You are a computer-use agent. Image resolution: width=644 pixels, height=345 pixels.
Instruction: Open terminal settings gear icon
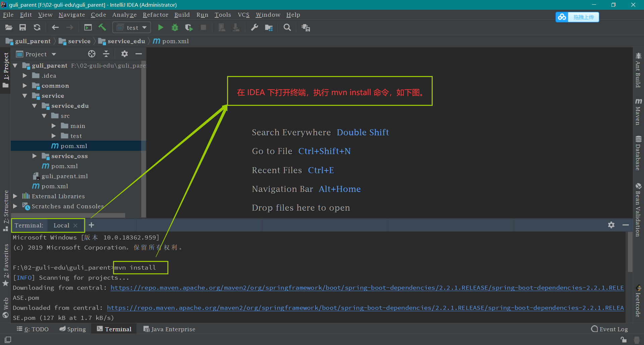pyautogui.click(x=611, y=225)
